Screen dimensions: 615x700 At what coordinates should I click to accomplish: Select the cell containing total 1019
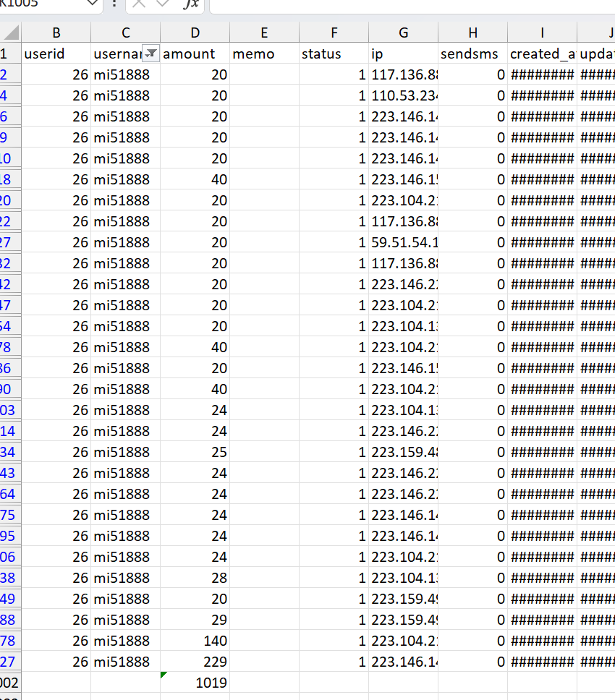(195, 683)
